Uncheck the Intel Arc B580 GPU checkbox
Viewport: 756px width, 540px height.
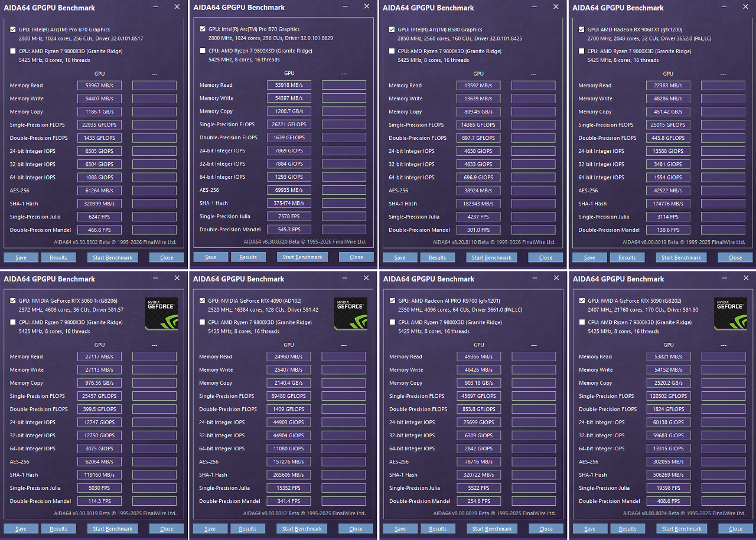coord(392,30)
